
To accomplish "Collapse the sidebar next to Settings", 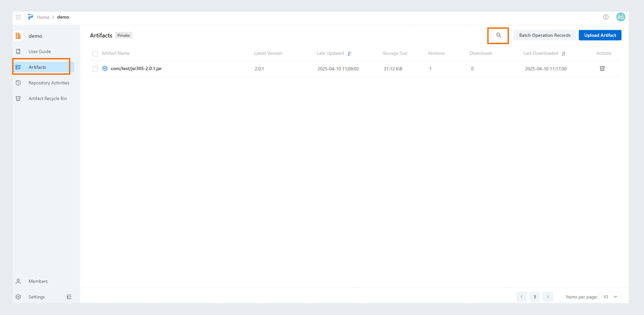I will pyautogui.click(x=69, y=297).
